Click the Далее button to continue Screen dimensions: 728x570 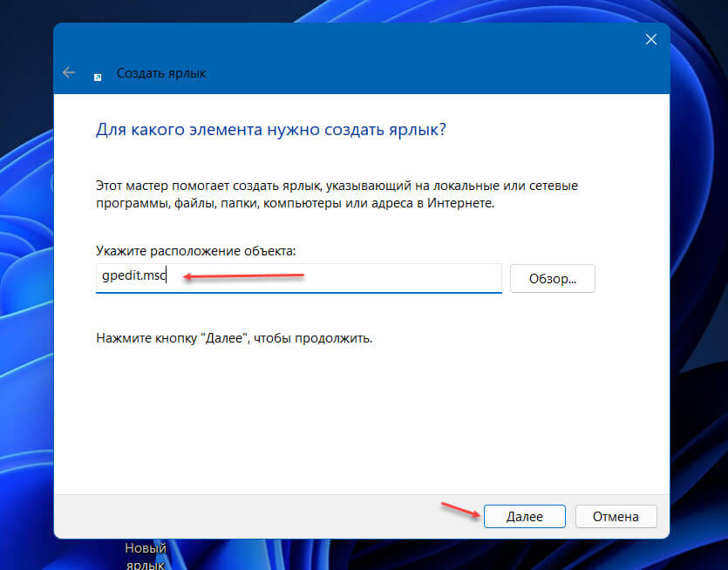tap(524, 516)
